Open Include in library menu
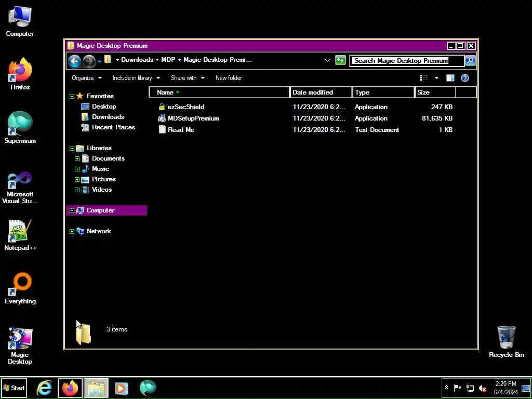Viewport: 532px width, 399px height. [136, 78]
